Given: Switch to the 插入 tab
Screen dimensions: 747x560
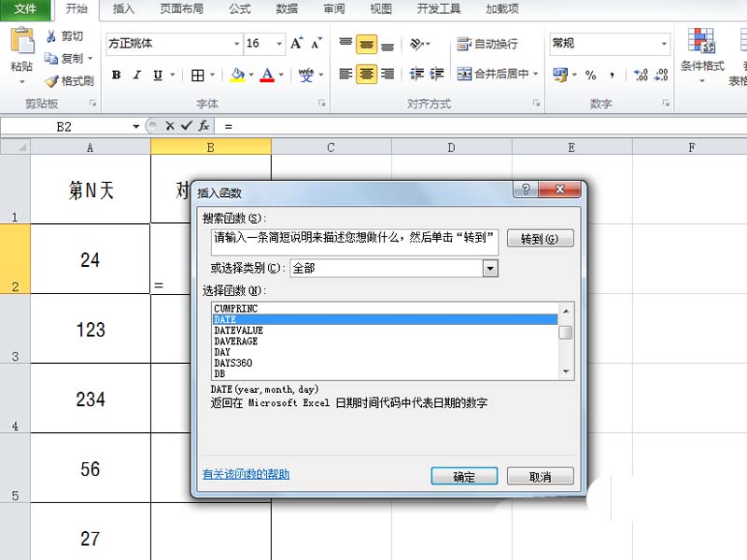Looking at the screenshot, I should click(x=123, y=9).
